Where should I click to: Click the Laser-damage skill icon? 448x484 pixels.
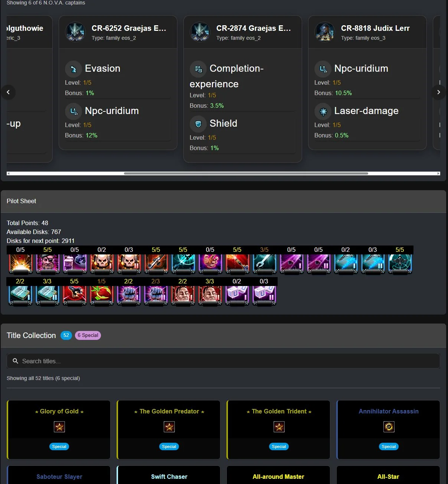323,111
